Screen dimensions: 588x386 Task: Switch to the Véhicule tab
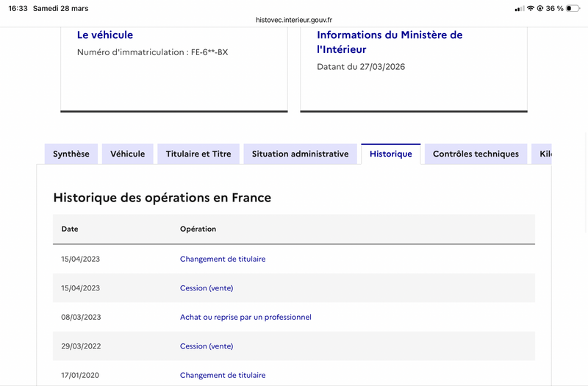click(128, 154)
